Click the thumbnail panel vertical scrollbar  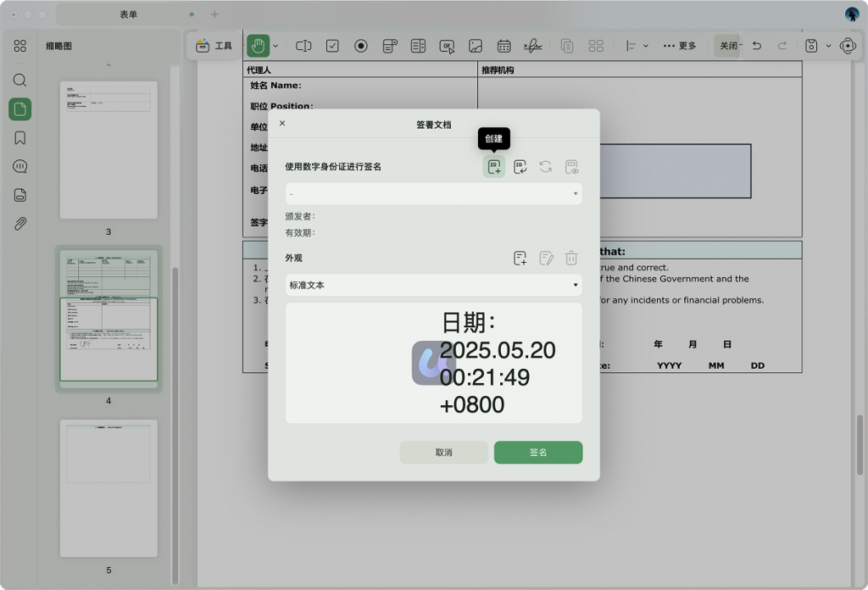(175, 425)
